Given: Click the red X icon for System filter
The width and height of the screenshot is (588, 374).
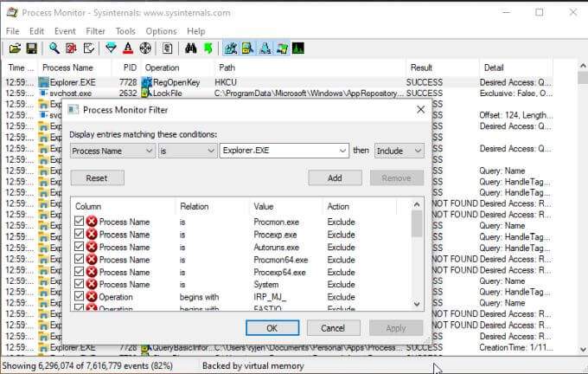Looking at the screenshot, I should click(92, 284).
